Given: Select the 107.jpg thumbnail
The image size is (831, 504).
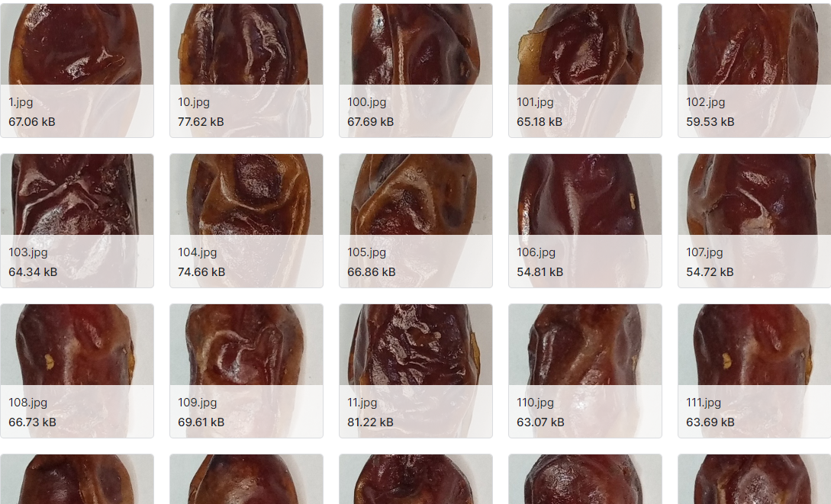Looking at the screenshot, I should (x=754, y=221).
